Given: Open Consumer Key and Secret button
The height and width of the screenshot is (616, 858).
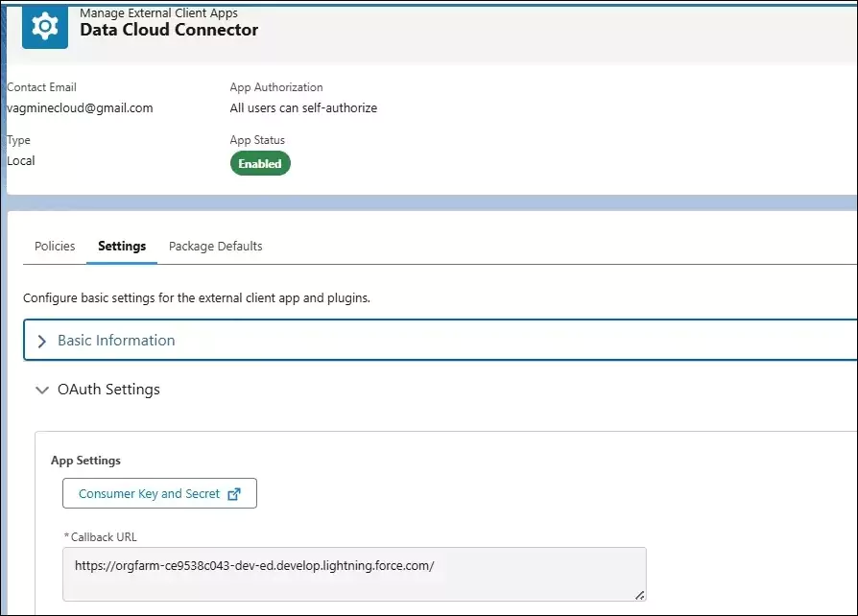Looking at the screenshot, I should (159, 493).
